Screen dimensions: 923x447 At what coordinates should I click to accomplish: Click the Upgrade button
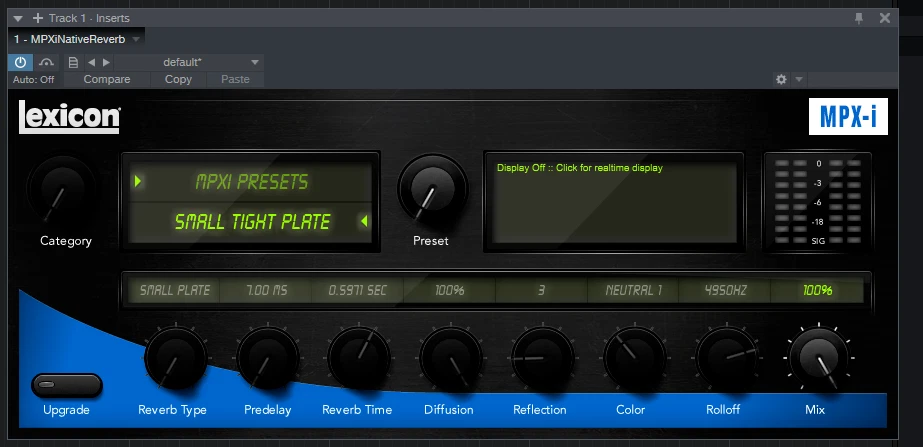point(67,385)
